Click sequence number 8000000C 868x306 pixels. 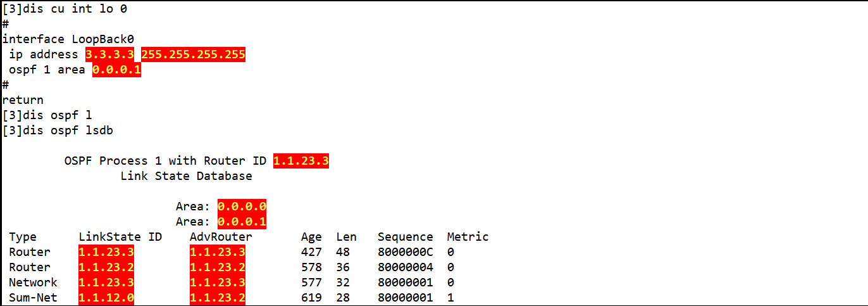405,252
